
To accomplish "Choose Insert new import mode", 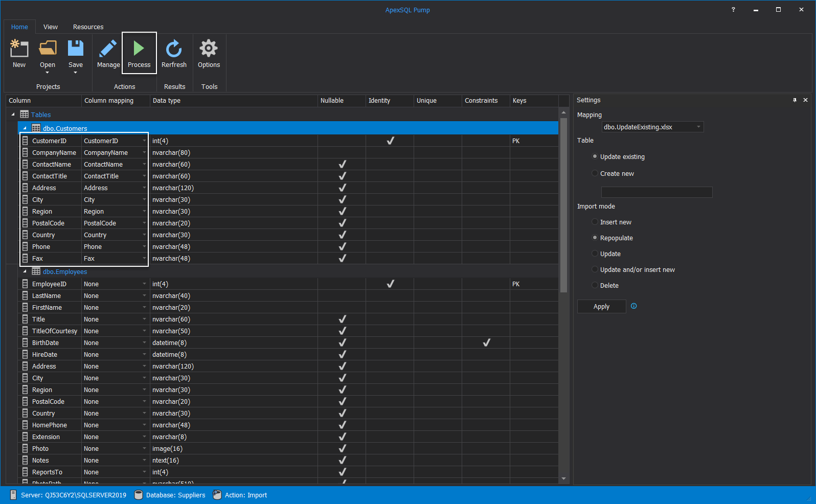I will point(595,222).
